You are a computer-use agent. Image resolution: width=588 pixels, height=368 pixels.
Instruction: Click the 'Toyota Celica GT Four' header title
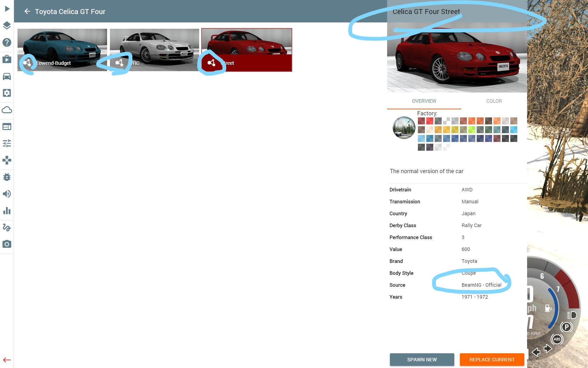pyautogui.click(x=70, y=12)
